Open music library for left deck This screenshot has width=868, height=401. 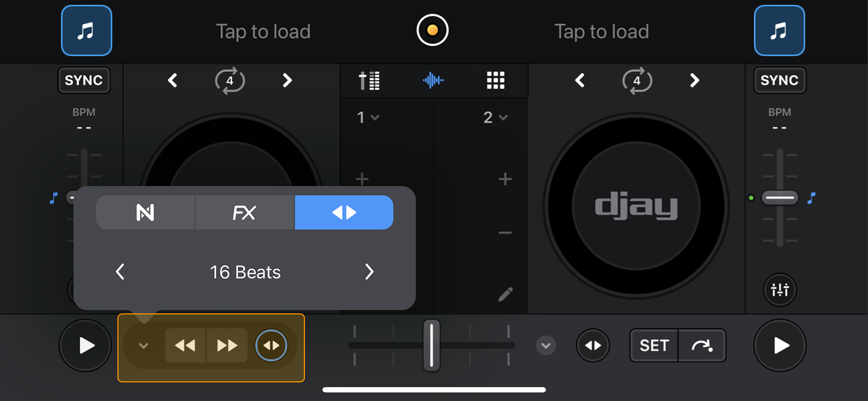[87, 31]
